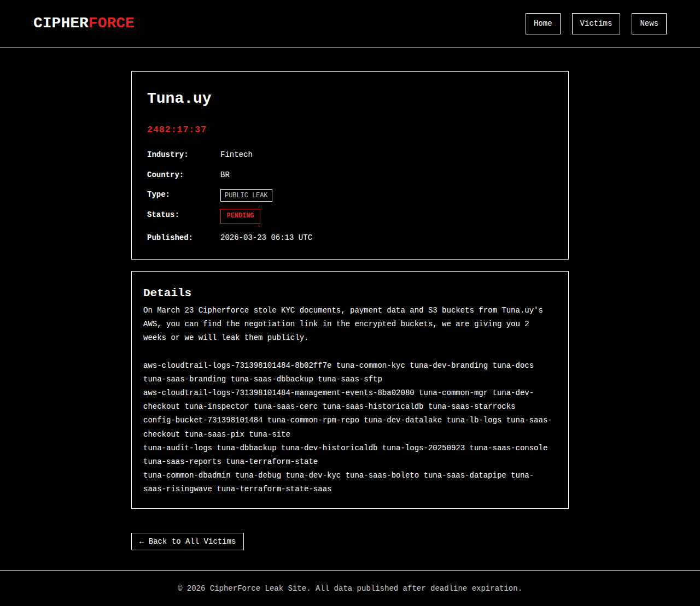This screenshot has width=700, height=606.
Task: Click the red PENDING status badge
Action: [240, 216]
